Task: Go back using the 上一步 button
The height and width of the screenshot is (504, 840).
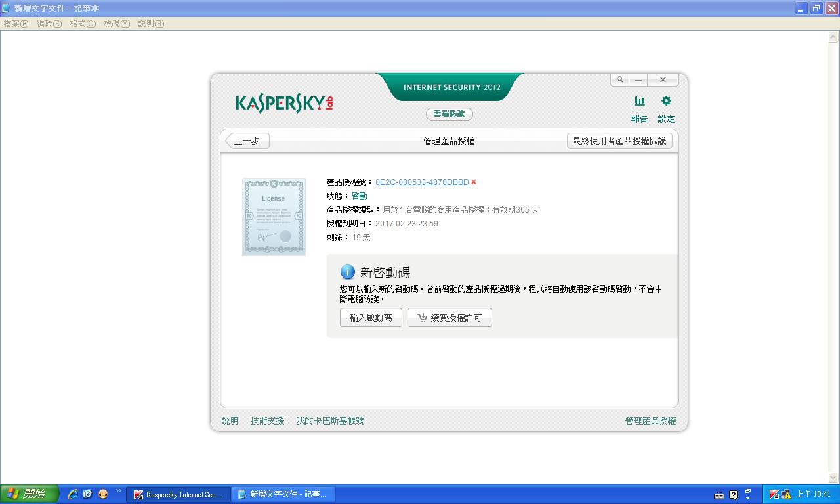Action: (247, 140)
